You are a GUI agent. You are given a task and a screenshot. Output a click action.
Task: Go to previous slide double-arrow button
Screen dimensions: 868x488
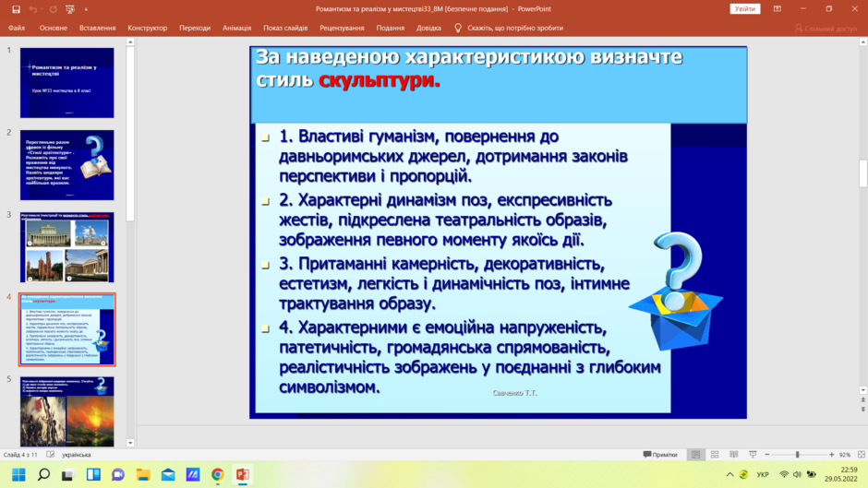click(863, 399)
